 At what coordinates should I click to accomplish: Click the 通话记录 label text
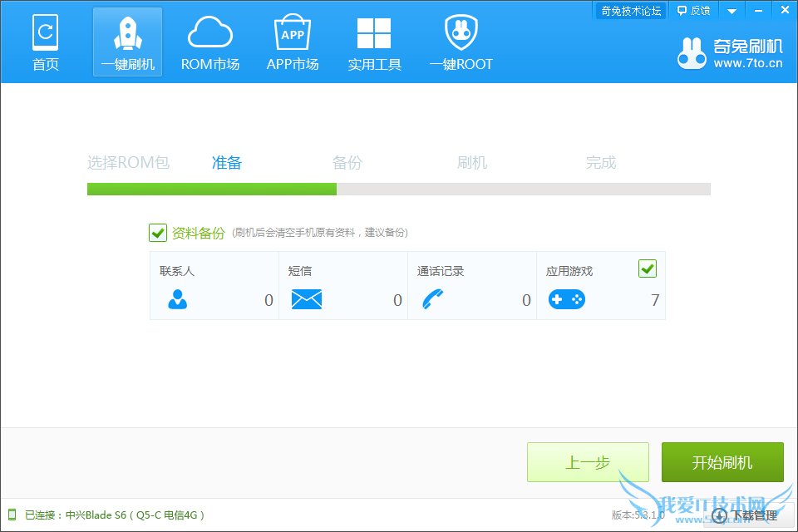(x=441, y=271)
